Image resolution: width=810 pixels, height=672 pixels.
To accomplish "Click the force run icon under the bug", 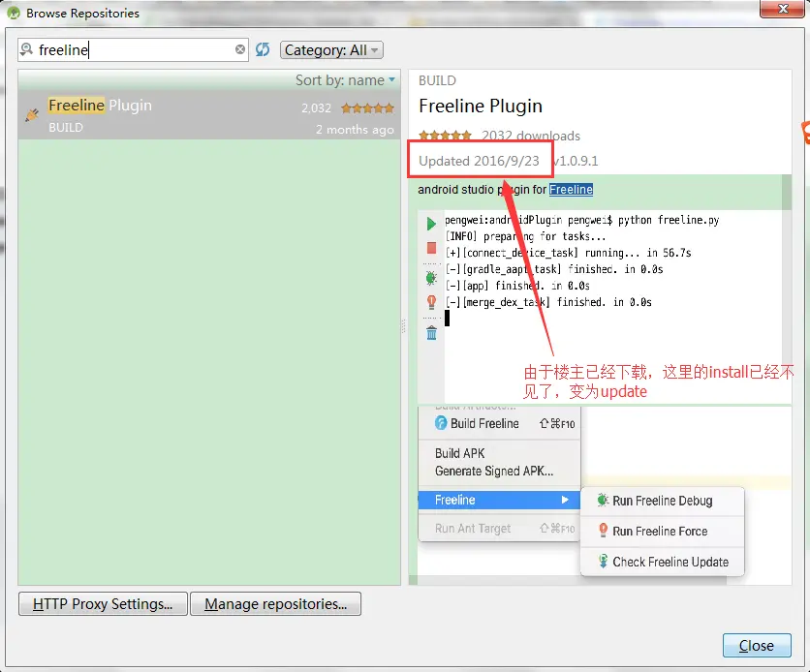I will pyautogui.click(x=431, y=302).
